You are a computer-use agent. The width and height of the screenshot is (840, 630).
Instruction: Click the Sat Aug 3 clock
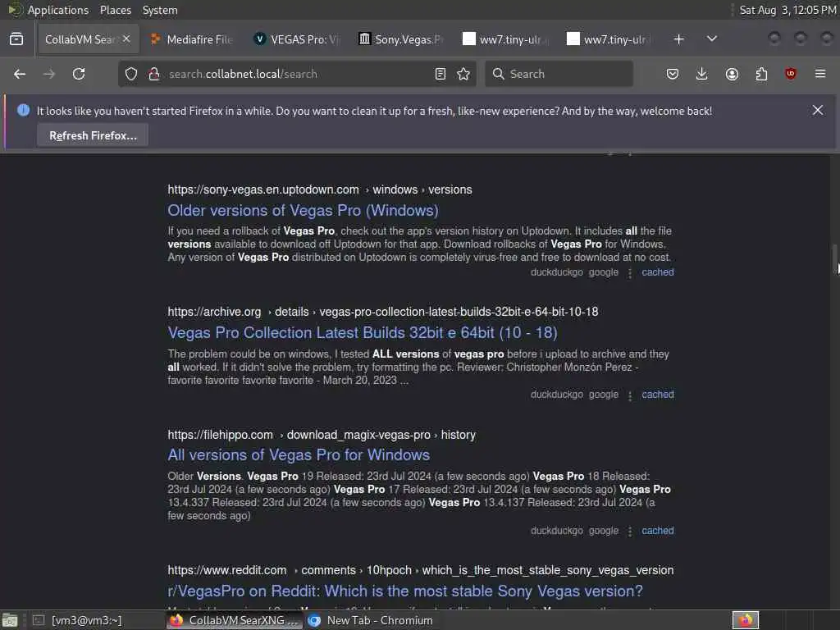click(787, 10)
